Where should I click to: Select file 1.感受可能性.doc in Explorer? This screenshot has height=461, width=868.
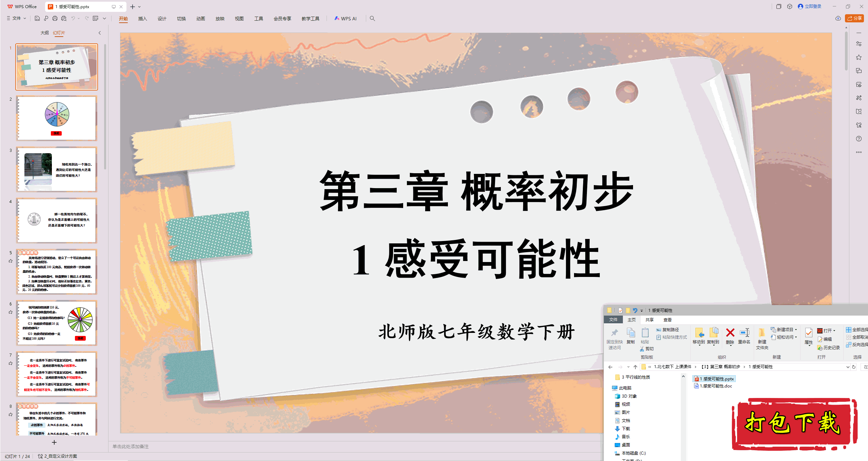713,386
